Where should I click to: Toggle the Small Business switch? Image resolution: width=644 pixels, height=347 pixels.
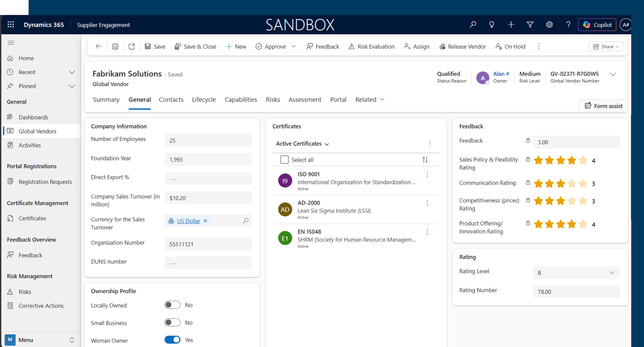pos(172,322)
